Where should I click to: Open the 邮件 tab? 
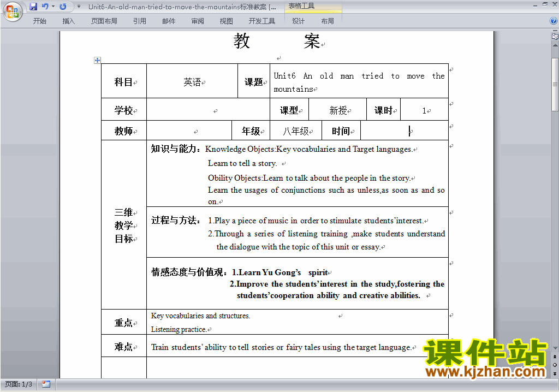point(169,21)
